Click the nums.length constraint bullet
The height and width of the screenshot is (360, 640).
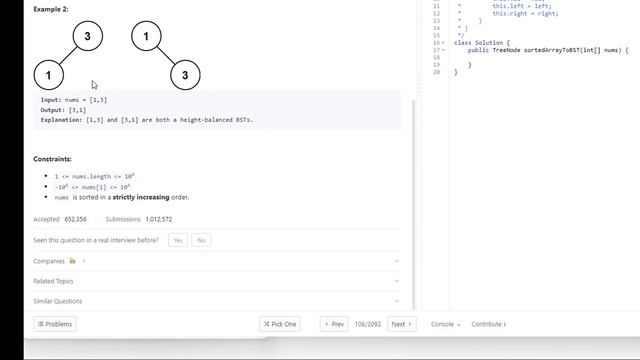(x=94, y=176)
